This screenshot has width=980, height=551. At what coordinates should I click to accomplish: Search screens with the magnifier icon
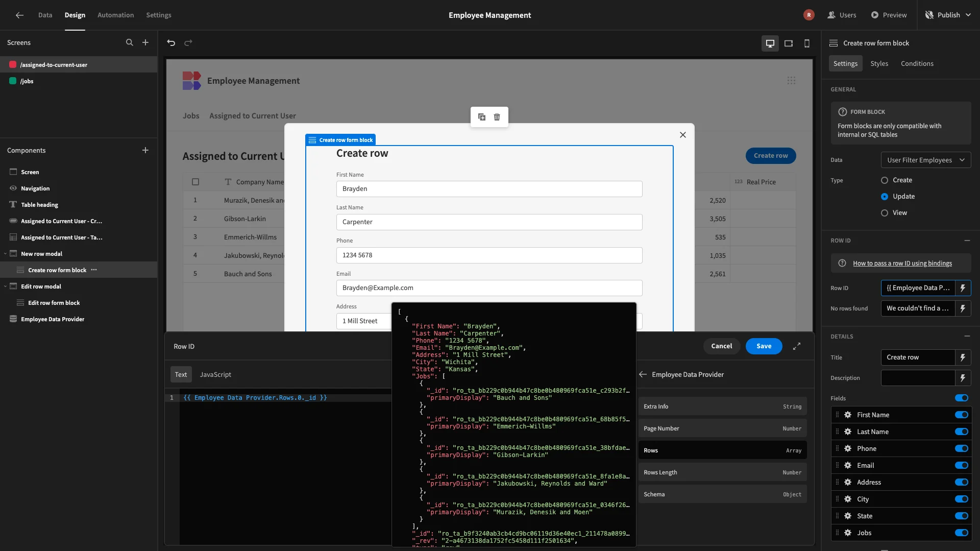coord(130,43)
